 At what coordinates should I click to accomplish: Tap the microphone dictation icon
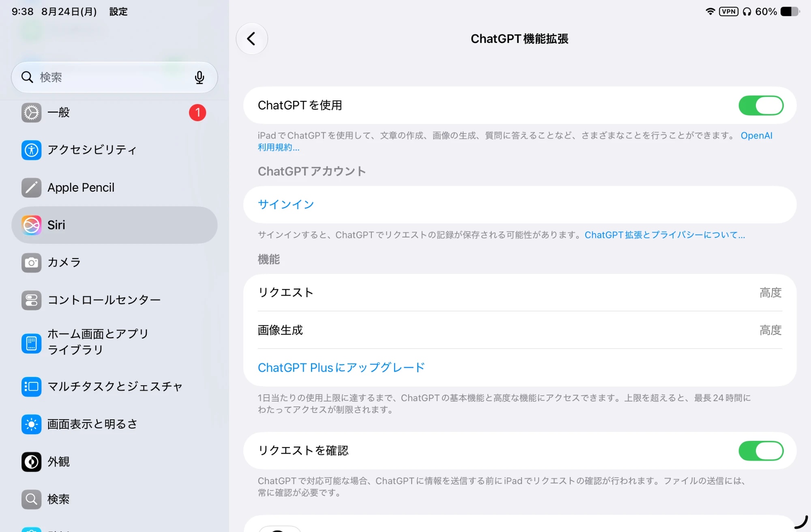coord(199,77)
